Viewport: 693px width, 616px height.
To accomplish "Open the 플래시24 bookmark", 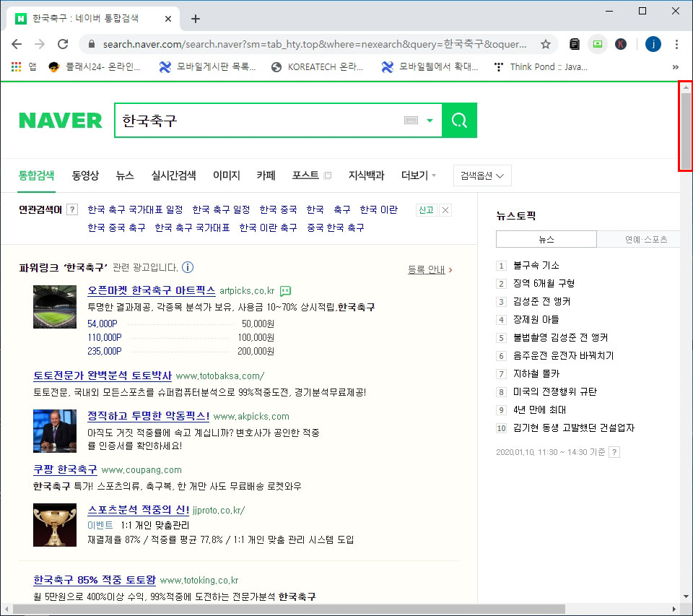I will click(x=95, y=66).
